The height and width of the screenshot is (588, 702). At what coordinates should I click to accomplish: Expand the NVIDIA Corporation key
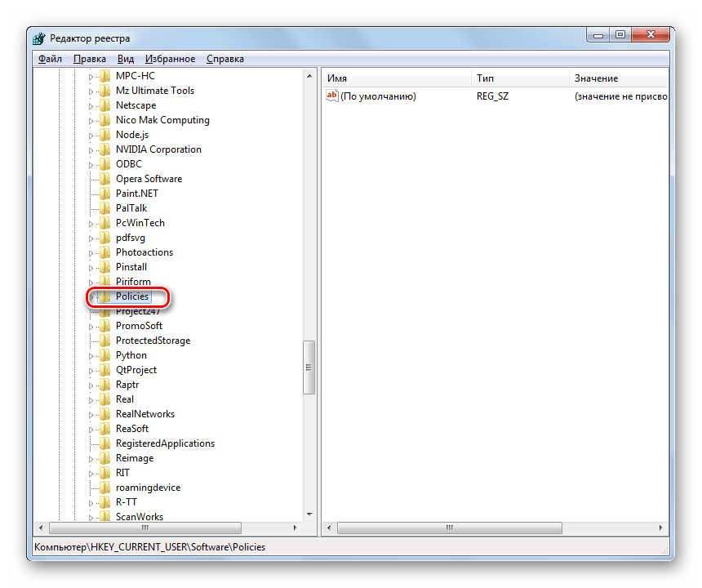(91, 150)
